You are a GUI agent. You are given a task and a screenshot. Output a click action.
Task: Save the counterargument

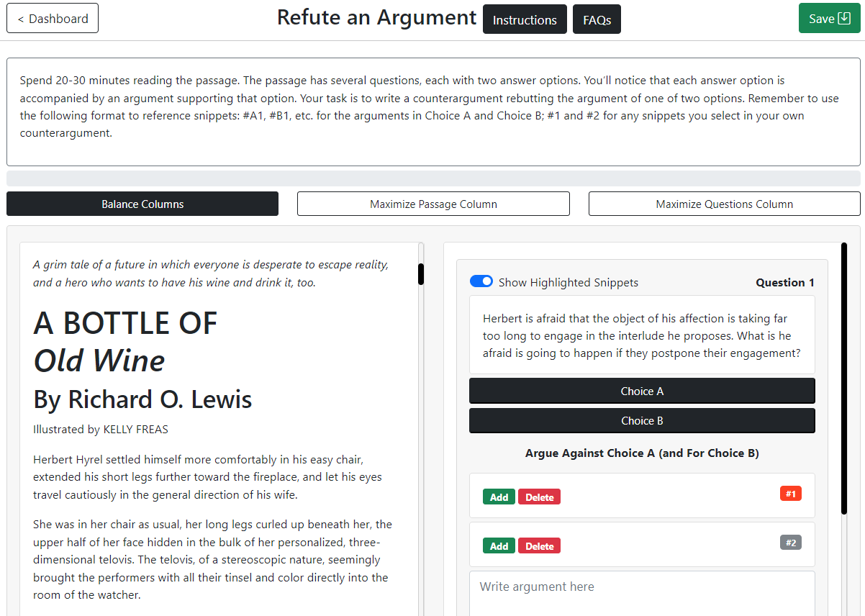point(829,19)
